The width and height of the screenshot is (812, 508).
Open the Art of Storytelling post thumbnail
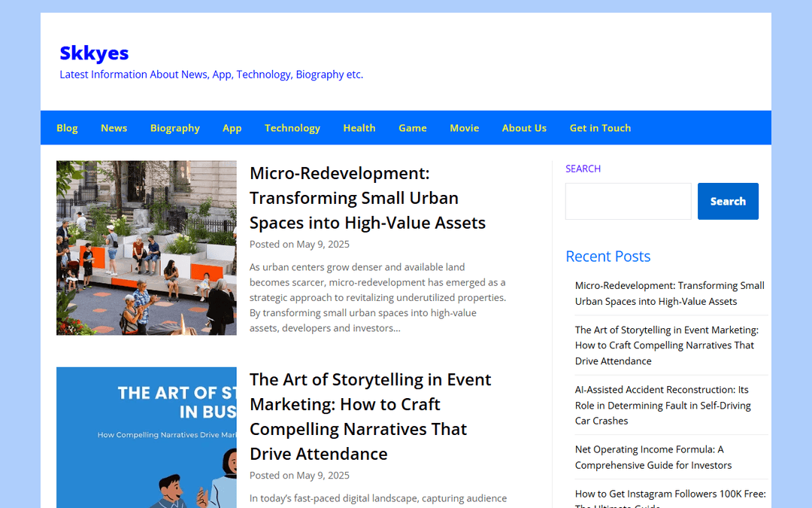pos(147,437)
